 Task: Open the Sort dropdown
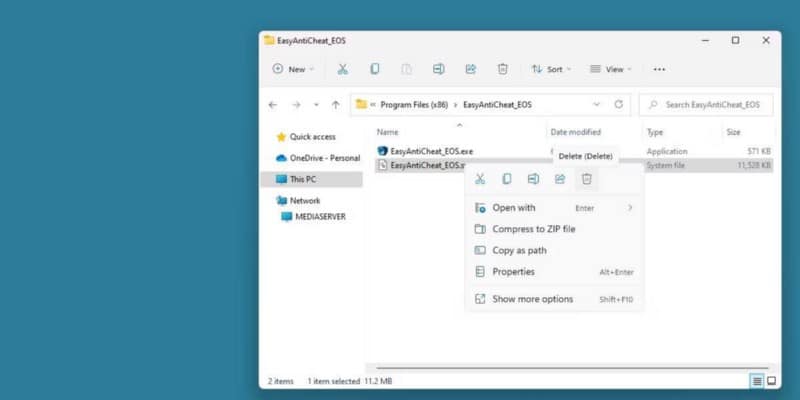click(551, 69)
